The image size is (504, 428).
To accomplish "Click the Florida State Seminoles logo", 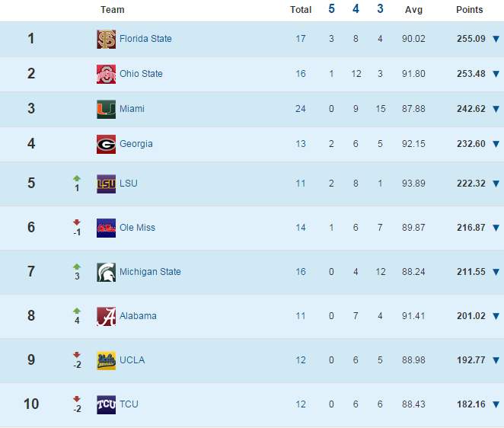I will tap(106, 40).
